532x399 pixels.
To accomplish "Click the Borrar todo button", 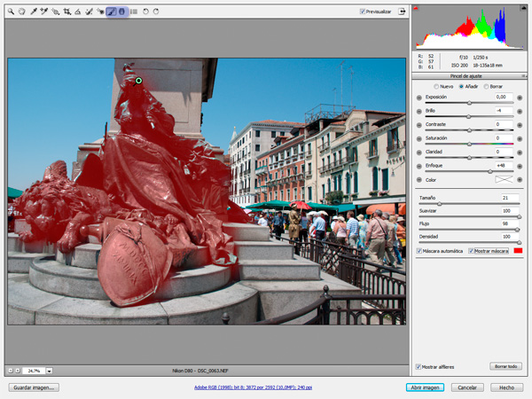I will click(x=505, y=366).
